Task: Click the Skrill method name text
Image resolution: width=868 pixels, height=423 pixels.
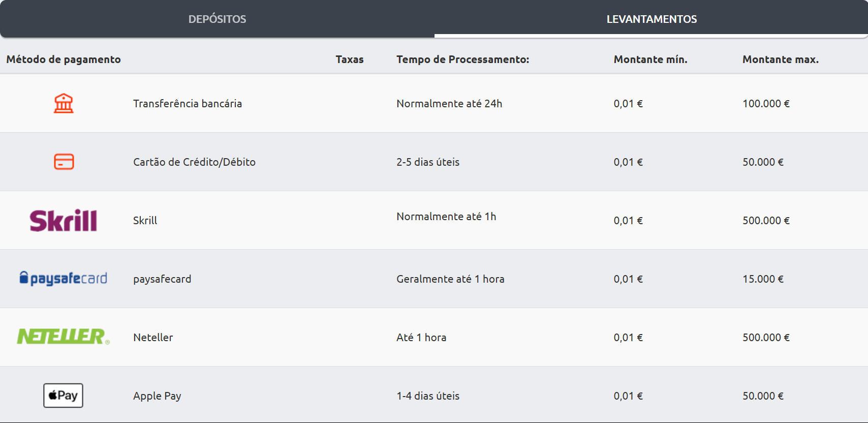Action: click(x=145, y=221)
